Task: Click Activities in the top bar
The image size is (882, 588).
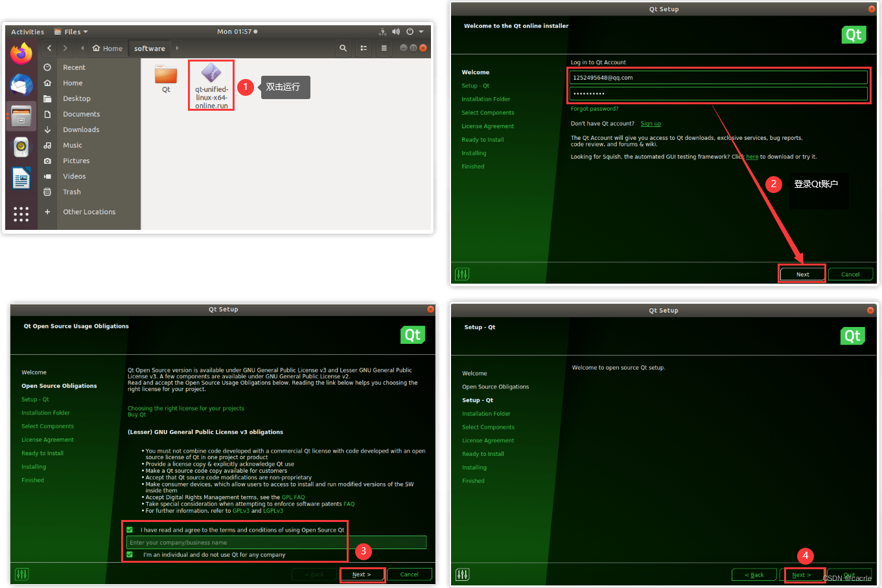Action: click(27, 32)
